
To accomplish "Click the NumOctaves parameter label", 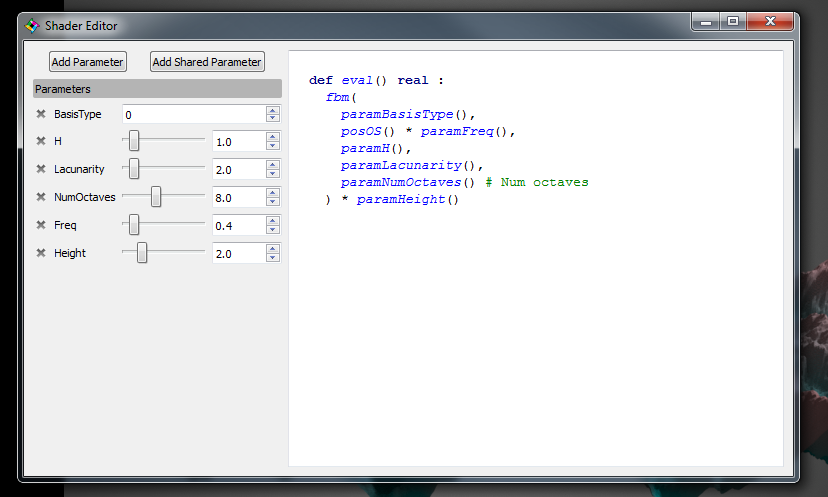I will 84,197.
